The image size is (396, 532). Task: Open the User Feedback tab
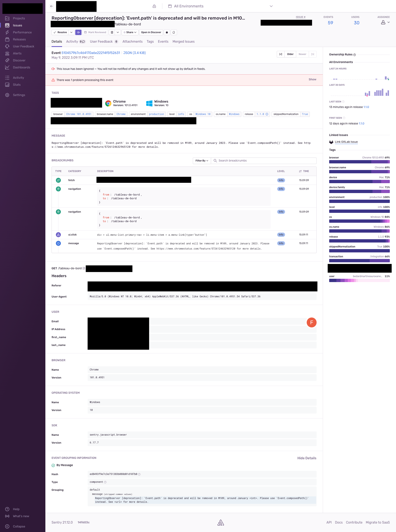[x=101, y=41]
